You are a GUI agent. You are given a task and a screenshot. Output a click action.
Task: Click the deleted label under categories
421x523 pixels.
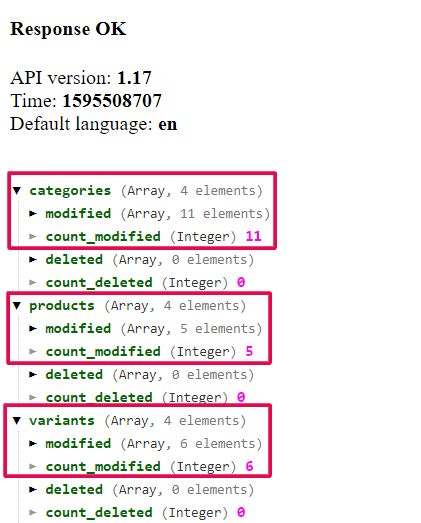pyautogui.click(x=74, y=260)
